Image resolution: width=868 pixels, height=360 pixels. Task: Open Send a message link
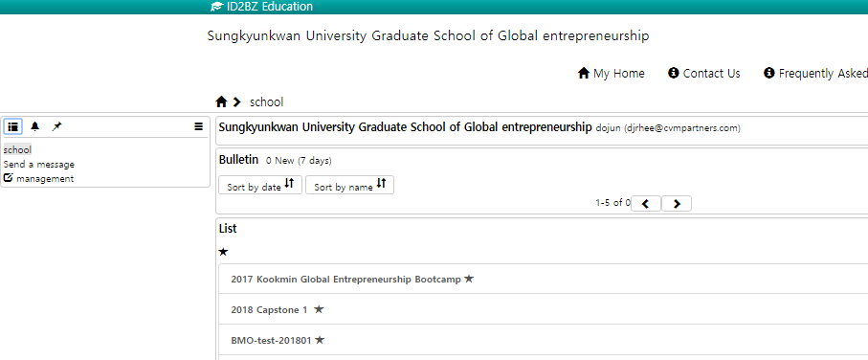[38, 165]
